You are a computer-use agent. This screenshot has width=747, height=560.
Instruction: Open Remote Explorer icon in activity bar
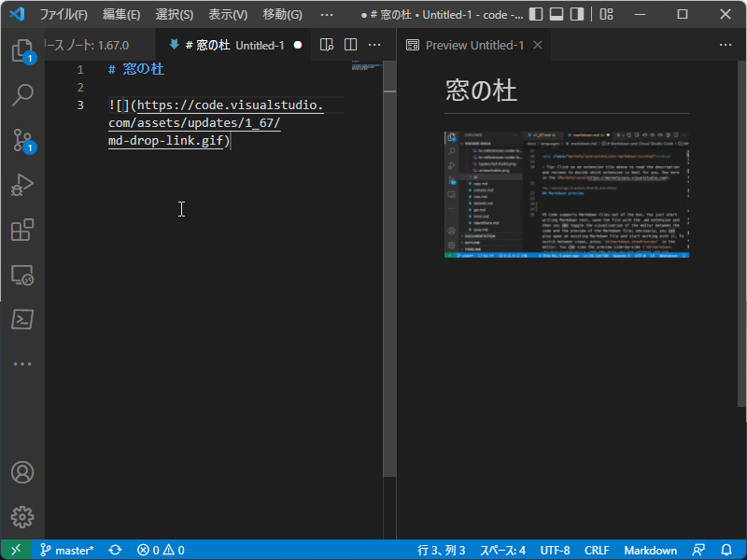pos(22,274)
